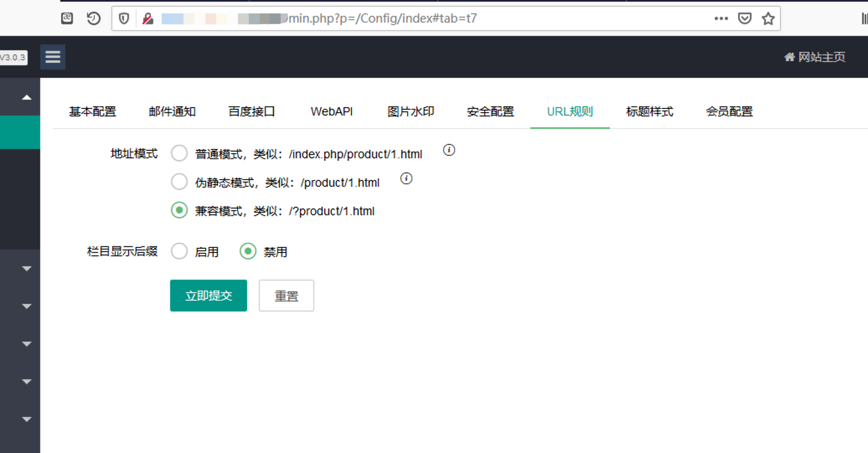Viewport: 868px width, 453px height.
Task: Click the 立即提交 submit button
Action: [x=208, y=296]
